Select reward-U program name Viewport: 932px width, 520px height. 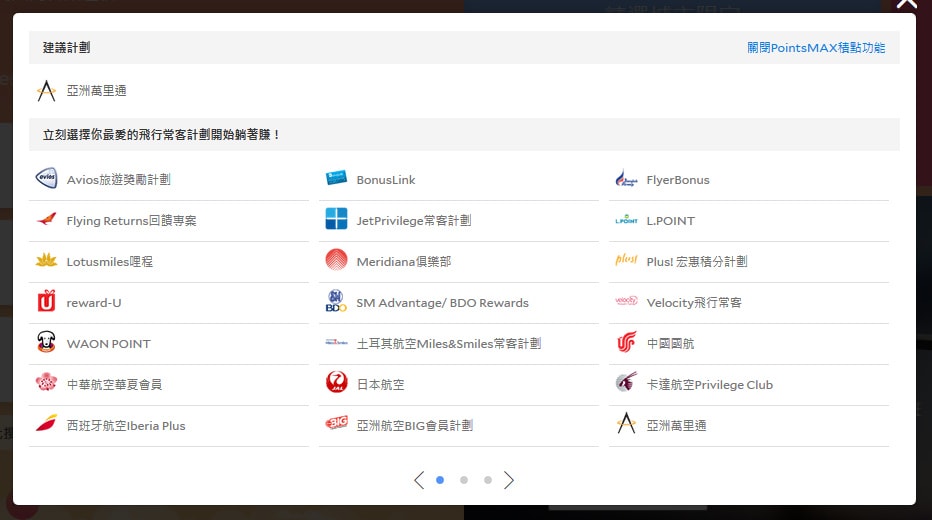click(x=94, y=302)
